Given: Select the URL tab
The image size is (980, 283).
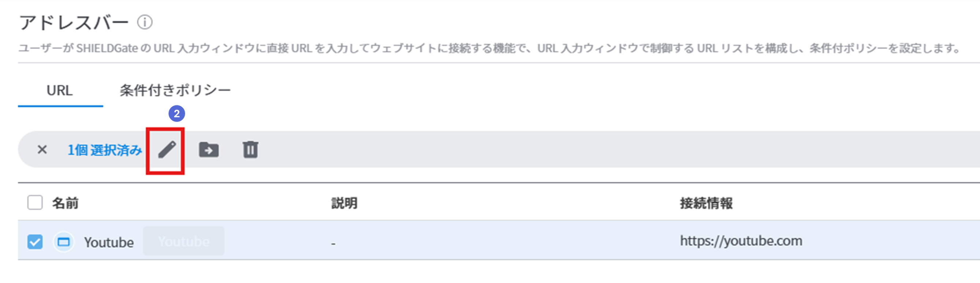Looking at the screenshot, I should [x=60, y=90].
